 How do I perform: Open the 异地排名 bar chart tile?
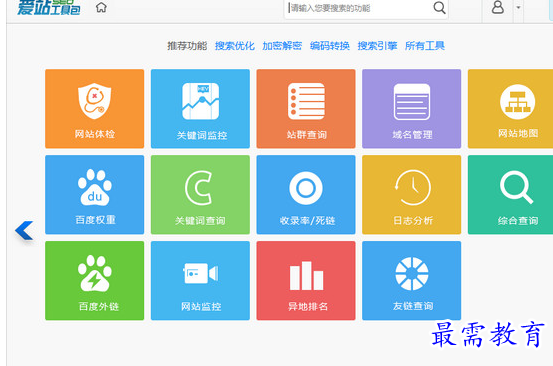(x=306, y=281)
